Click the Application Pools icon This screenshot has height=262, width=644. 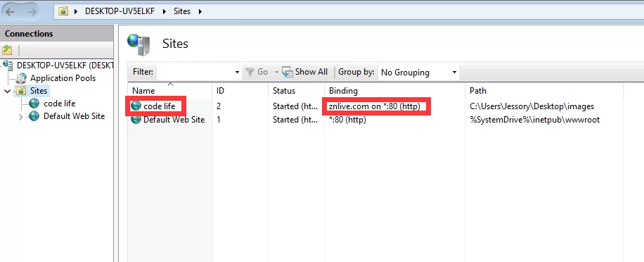click(x=21, y=78)
